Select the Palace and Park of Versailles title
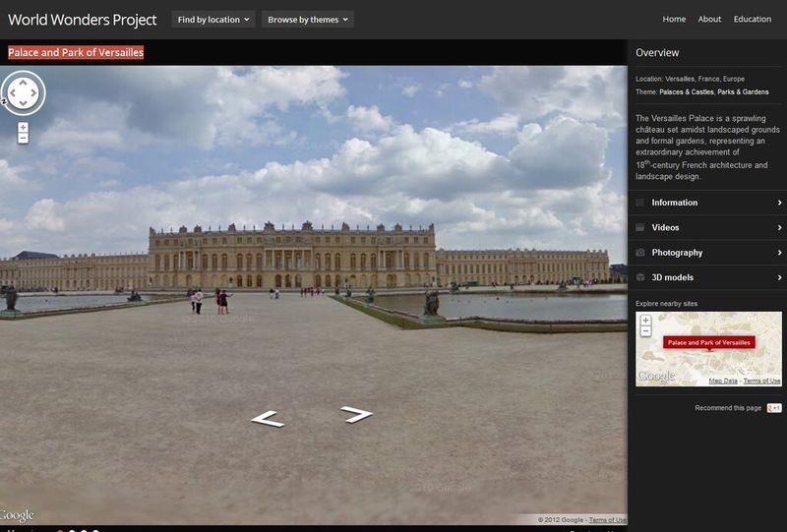Image resolution: width=787 pixels, height=532 pixels. pos(76,52)
